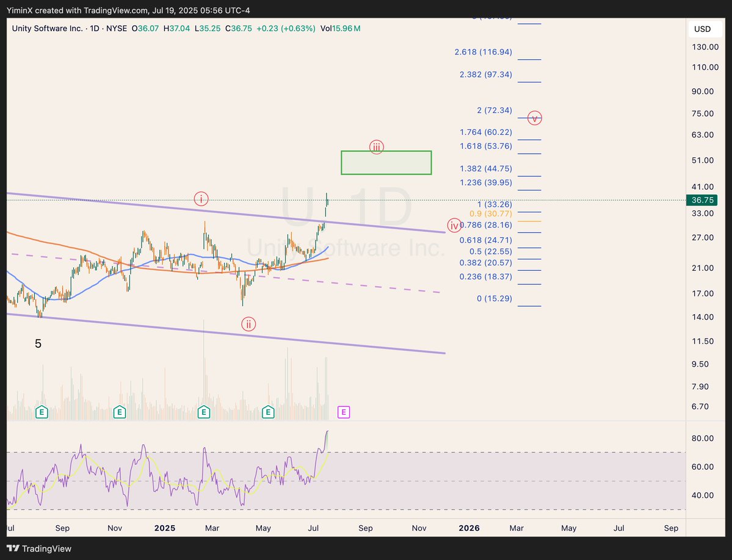
Task: Click the green earnings E marker near November
Action: point(120,412)
